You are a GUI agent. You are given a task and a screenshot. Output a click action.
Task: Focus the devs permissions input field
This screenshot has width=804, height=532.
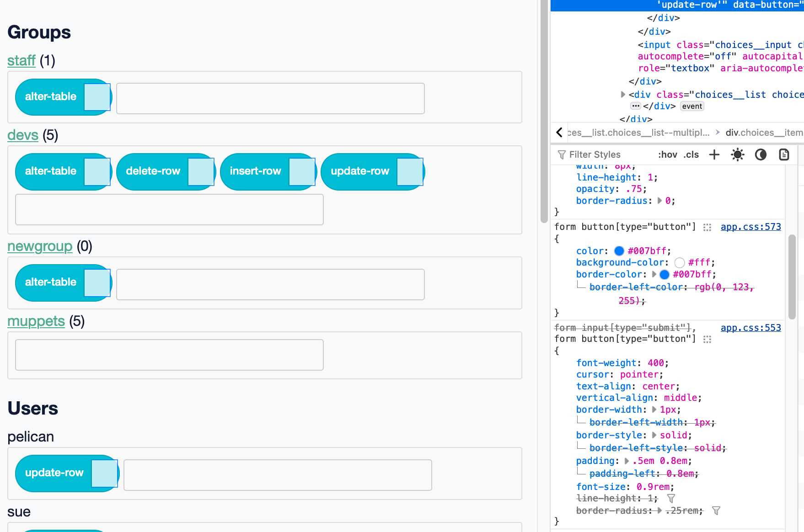tap(169, 209)
